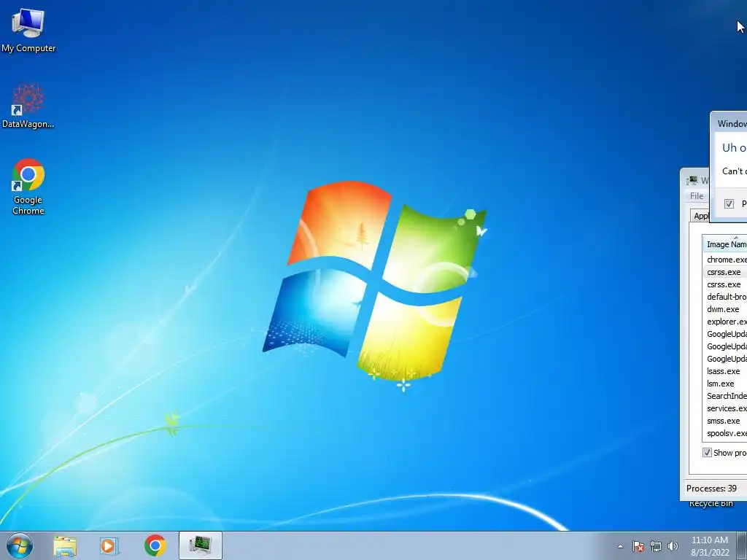Select lsass.exe in the process list
The width and height of the screenshot is (747, 560).
tap(725, 371)
